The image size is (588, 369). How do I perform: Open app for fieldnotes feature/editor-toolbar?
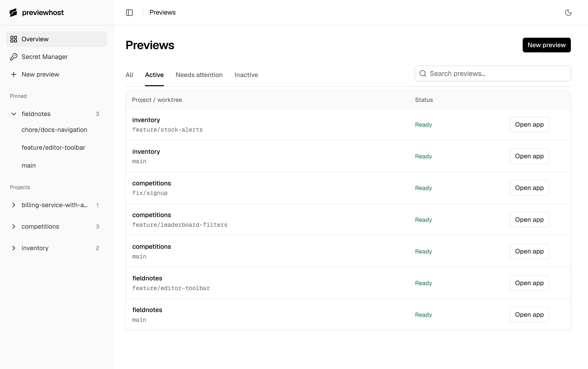[529, 283]
